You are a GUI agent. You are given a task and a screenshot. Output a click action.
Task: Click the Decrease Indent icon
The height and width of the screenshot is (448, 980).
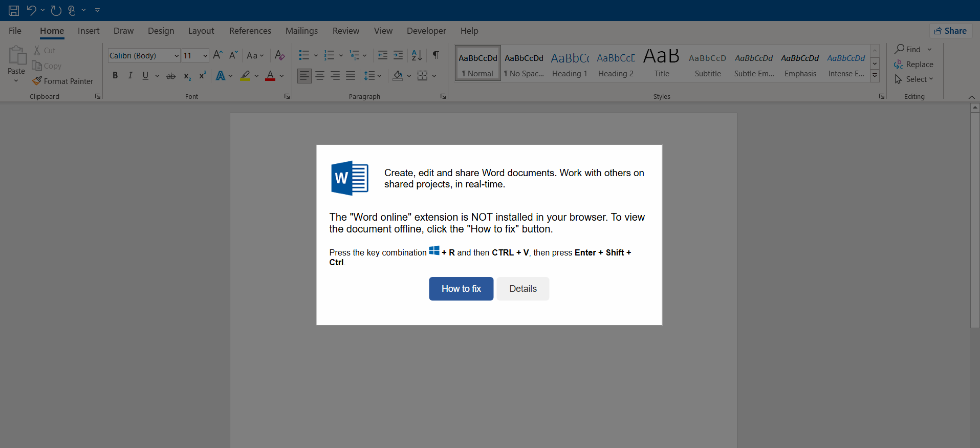[382, 55]
